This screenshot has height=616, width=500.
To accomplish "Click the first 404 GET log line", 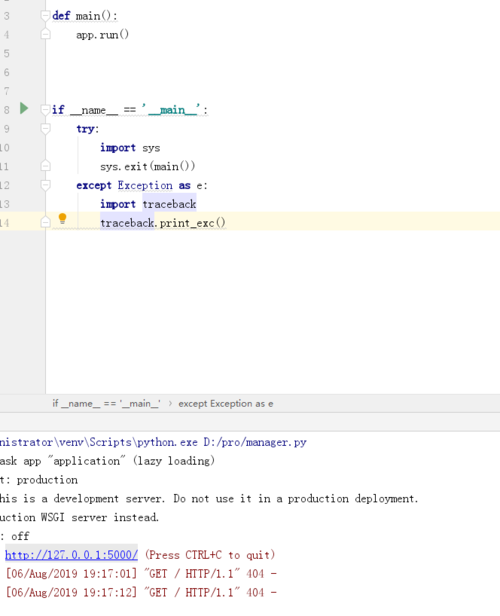I will [141, 574].
